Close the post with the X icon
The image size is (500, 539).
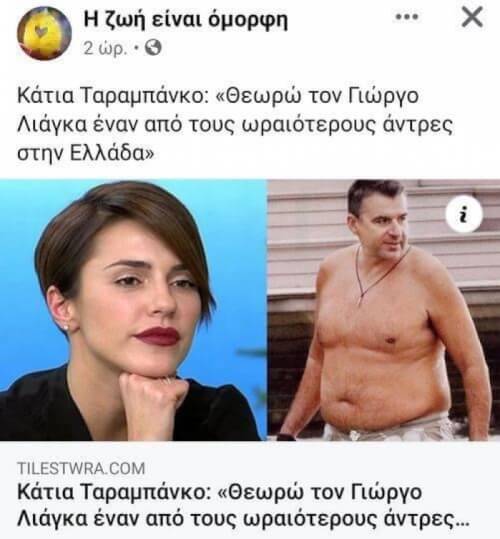coord(472,17)
